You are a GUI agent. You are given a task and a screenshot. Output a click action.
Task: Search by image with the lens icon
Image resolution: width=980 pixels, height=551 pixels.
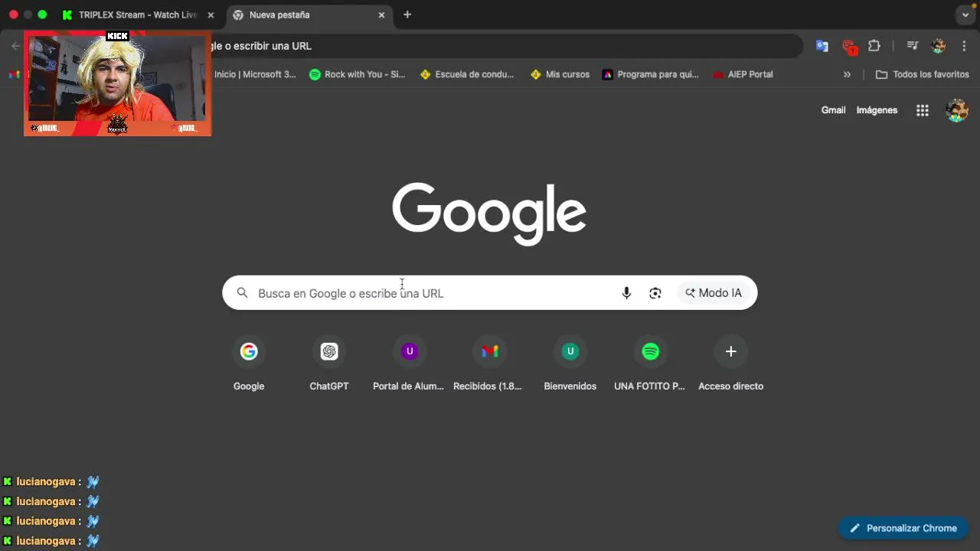[x=655, y=293]
